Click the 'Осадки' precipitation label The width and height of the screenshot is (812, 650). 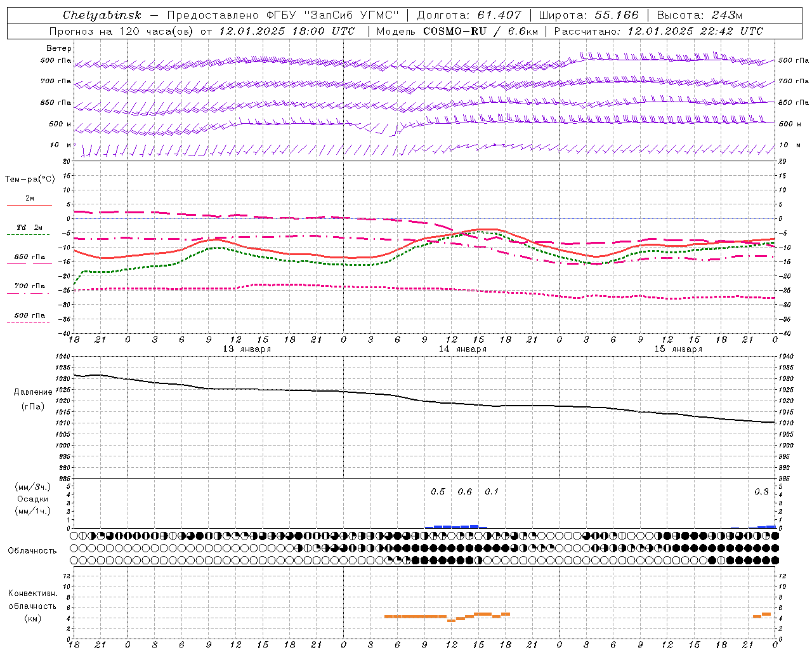pyautogui.click(x=33, y=499)
